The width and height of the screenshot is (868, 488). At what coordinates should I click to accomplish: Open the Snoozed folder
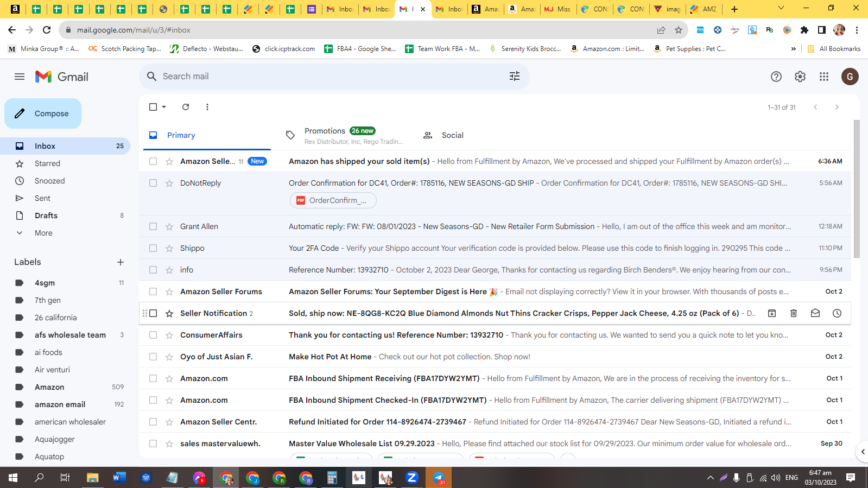(x=65, y=181)
